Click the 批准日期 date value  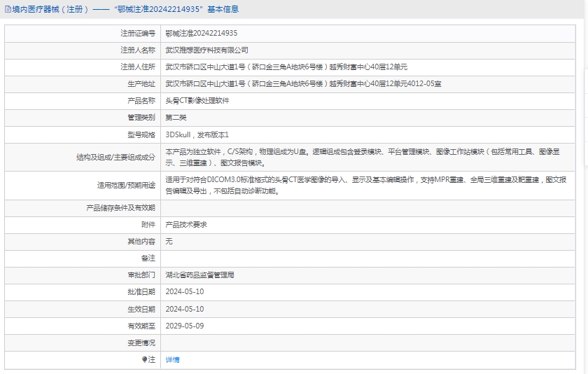click(184, 291)
